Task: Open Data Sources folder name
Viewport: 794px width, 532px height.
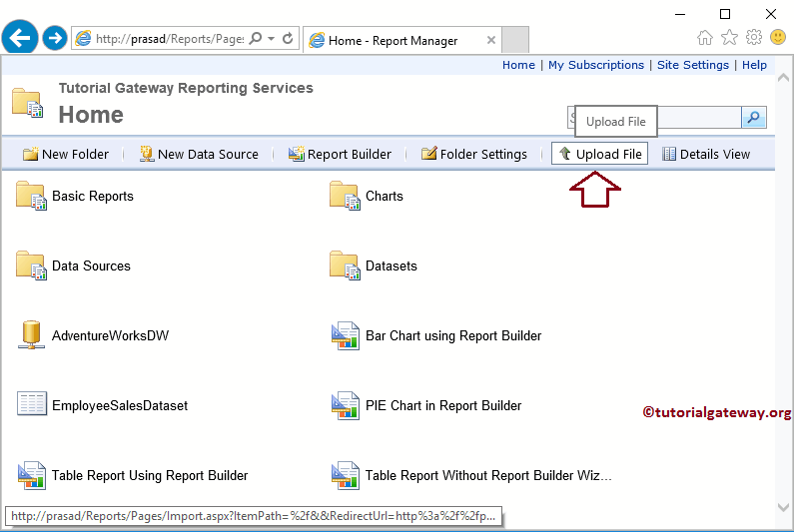Action: tap(91, 266)
